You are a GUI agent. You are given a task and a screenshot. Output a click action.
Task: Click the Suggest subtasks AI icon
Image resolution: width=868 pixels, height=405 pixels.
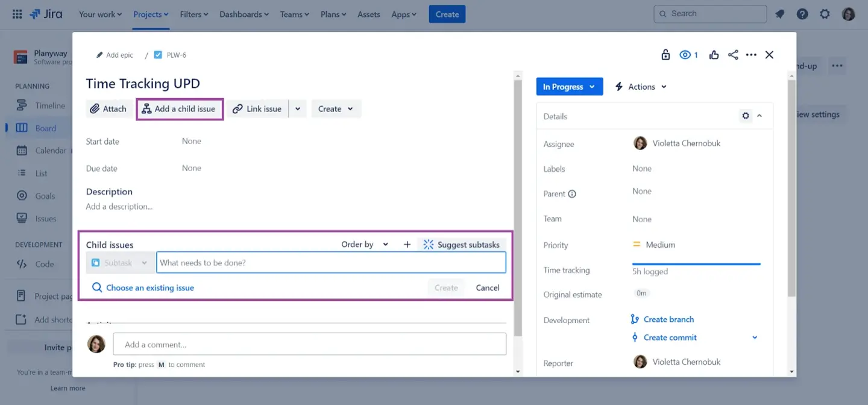point(429,244)
